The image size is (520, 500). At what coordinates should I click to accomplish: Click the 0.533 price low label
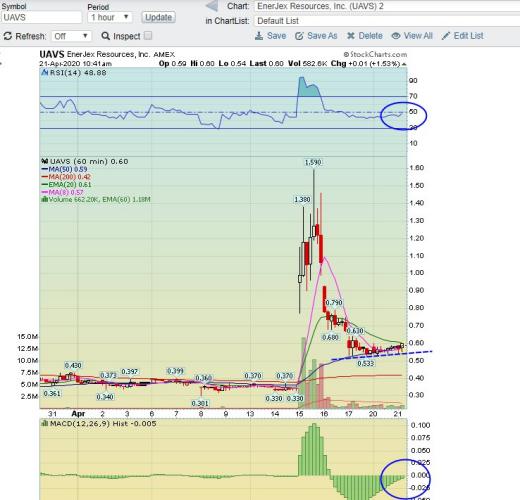click(x=366, y=363)
